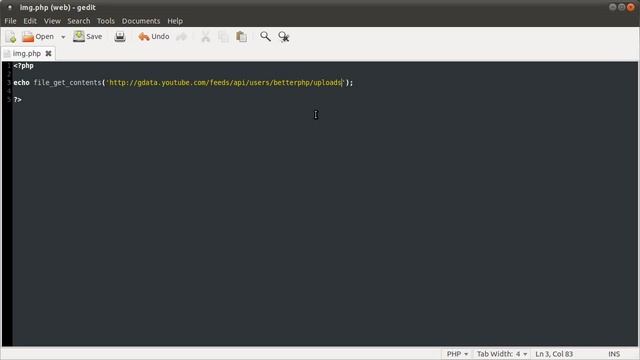640x360 pixels.
Task: Click file_get_contents function name
Action: tap(67, 83)
